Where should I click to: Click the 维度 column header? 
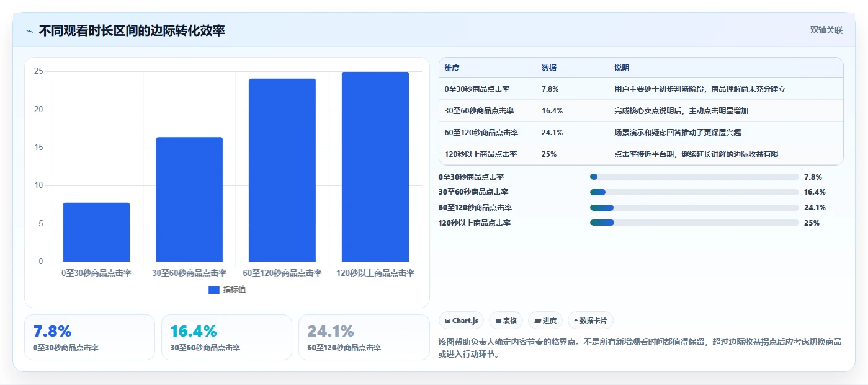coord(452,68)
